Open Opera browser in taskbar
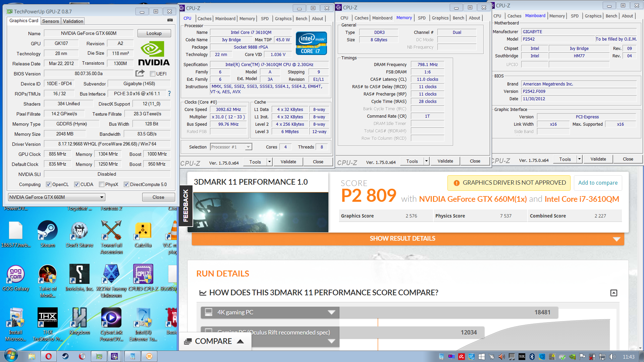This screenshot has height=362, width=644. [x=49, y=356]
